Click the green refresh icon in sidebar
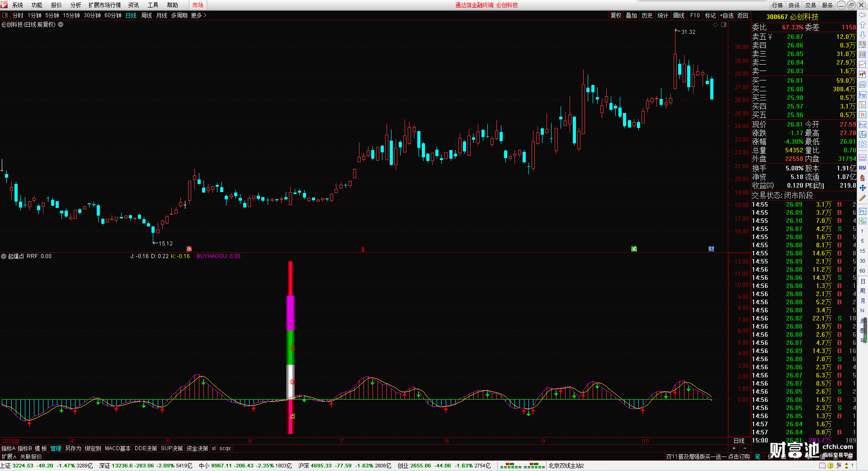This screenshot has height=471, width=868. 863,221
